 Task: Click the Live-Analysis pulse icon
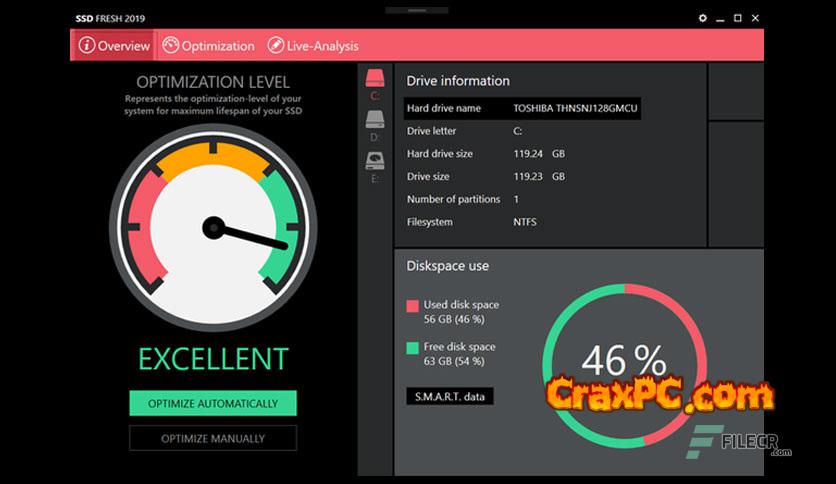274,46
